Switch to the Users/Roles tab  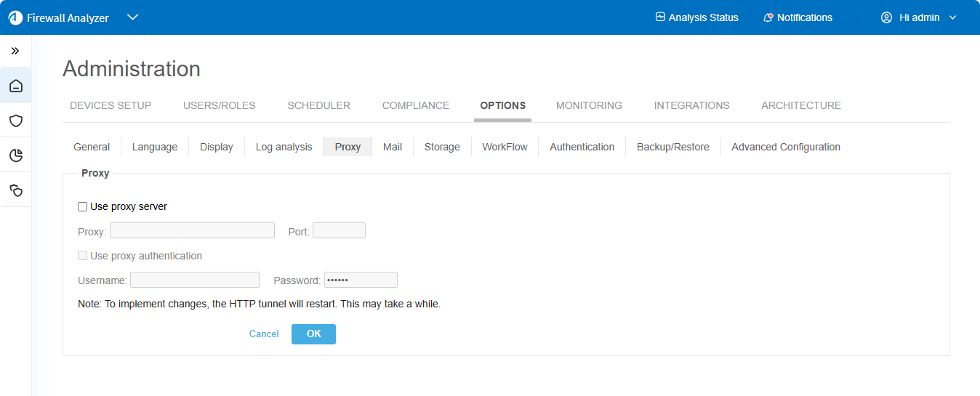coord(219,105)
